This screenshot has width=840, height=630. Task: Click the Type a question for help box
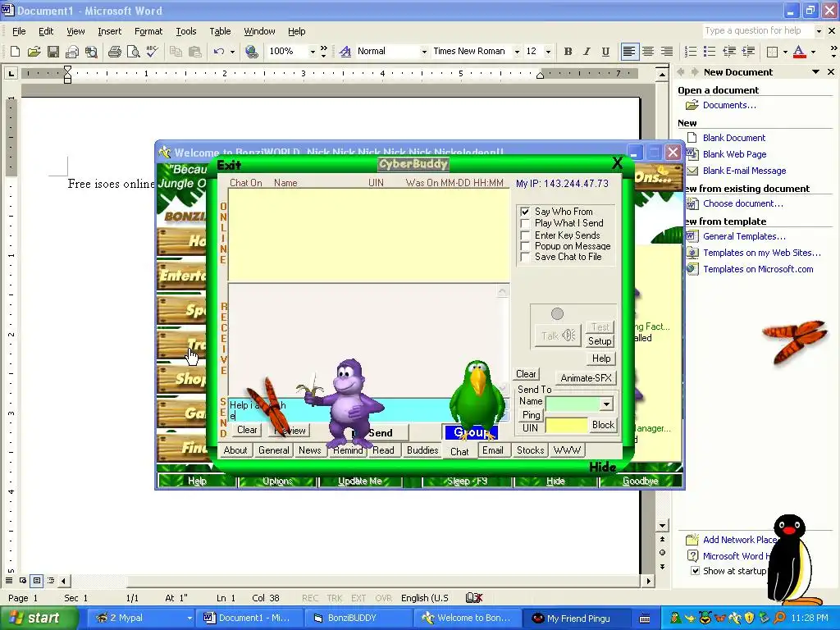pos(757,31)
